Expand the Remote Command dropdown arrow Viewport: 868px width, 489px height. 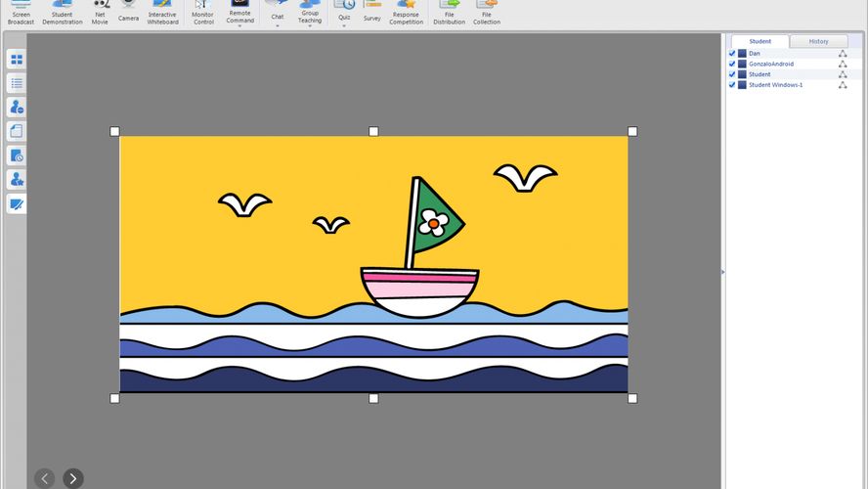[x=239, y=26]
